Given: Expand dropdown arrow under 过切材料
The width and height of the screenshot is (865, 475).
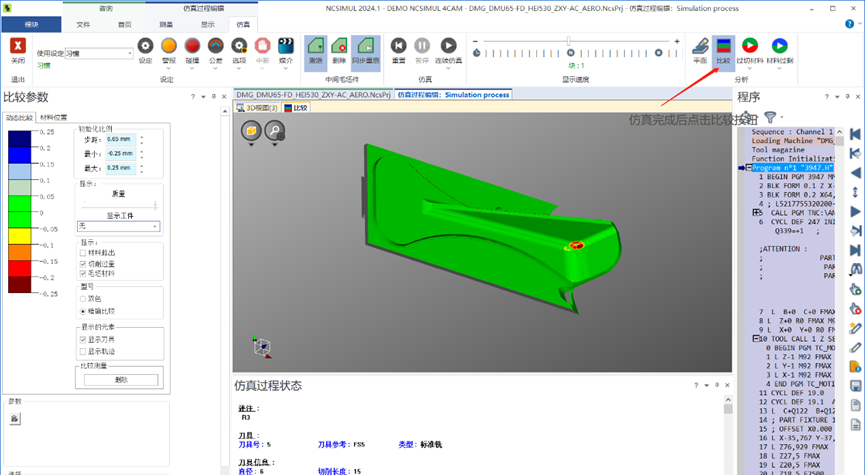Looking at the screenshot, I should click(x=749, y=68).
